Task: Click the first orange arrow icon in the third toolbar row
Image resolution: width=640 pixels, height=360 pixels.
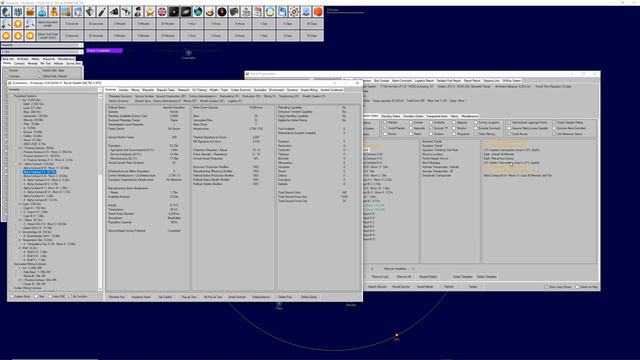Action: coord(6,36)
